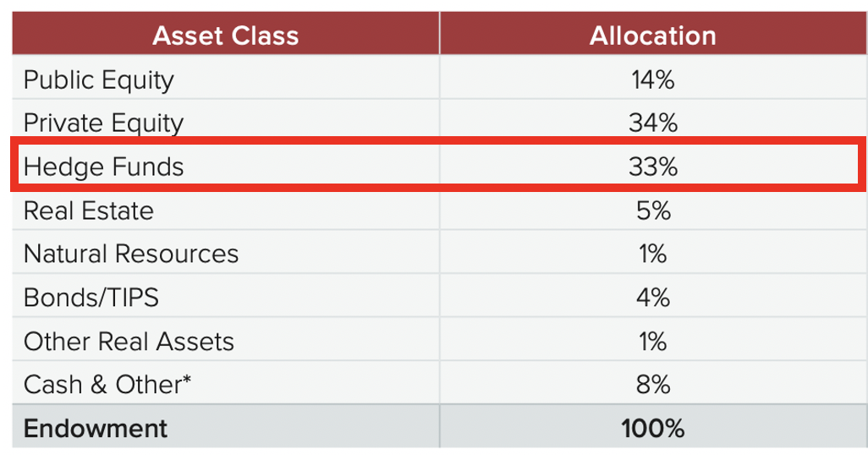868x455 pixels.
Task: Select the Other Real Assets label
Action: click(x=129, y=341)
